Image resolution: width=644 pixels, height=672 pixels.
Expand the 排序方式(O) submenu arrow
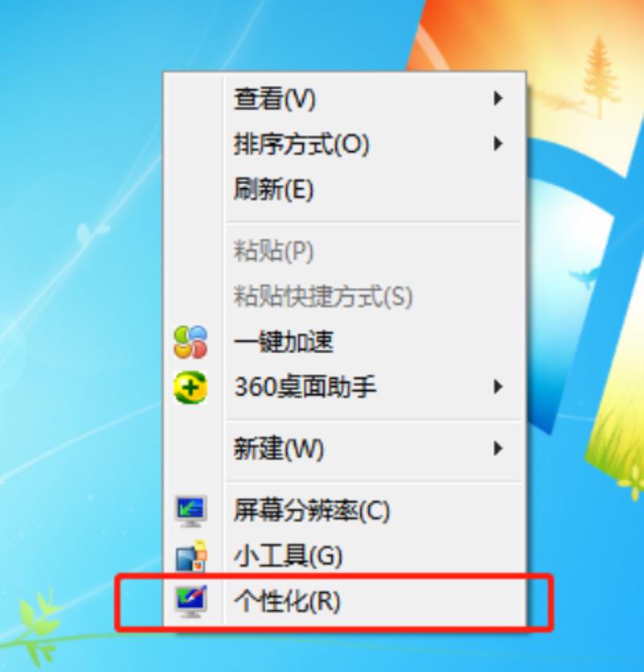497,143
